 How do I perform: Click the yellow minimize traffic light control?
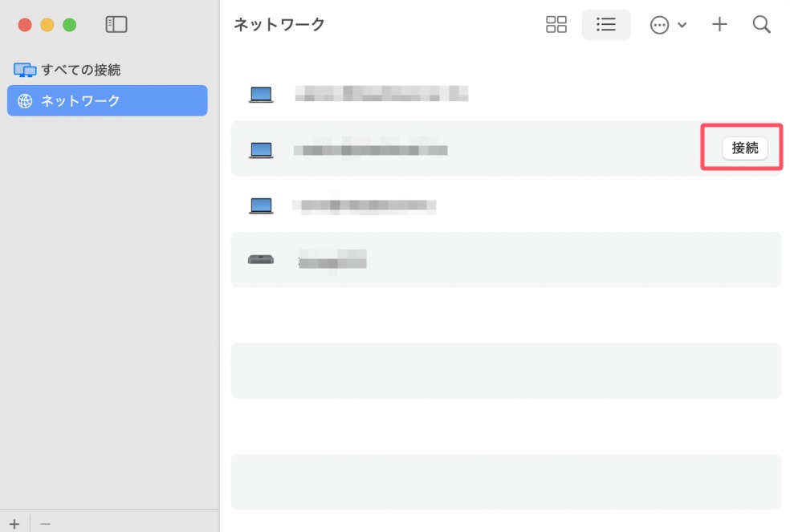click(x=47, y=24)
